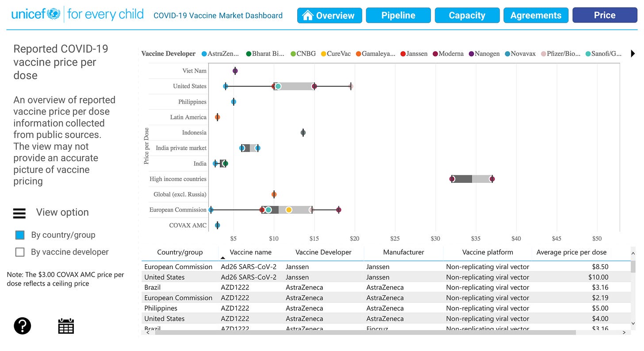Click the $8.50 price cell

click(600, 267)
